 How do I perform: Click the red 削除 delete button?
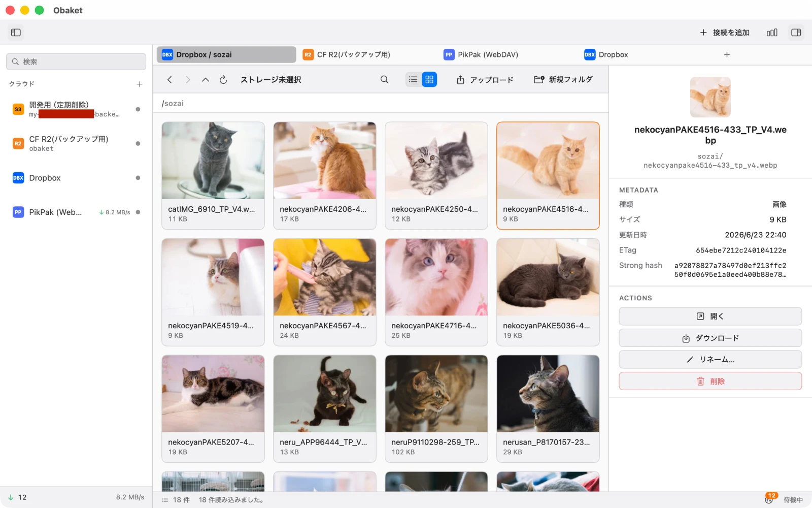pos(710,381)
